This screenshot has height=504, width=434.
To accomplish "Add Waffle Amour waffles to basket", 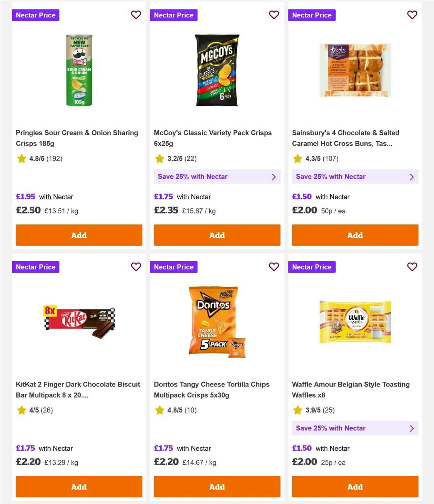I will 355,487.
